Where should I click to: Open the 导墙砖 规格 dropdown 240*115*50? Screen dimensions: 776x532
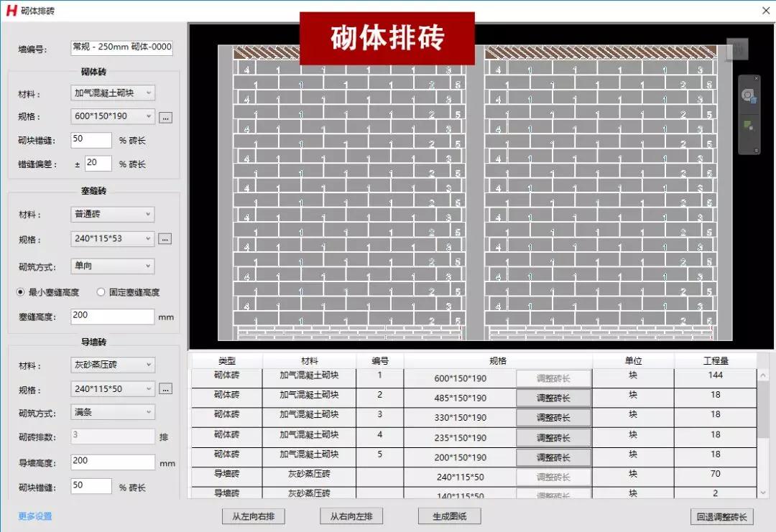[112, 389]
